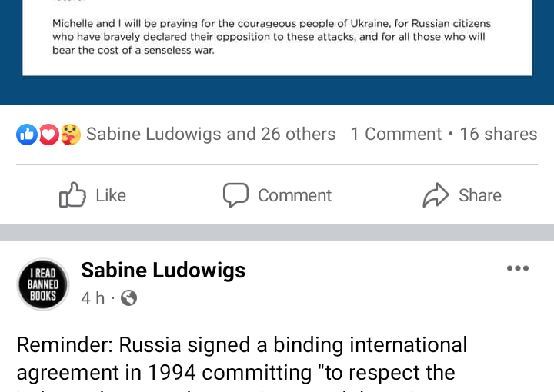Image resolution: width=554 pixels, height=392 pixels.
Task: Open Sabine Ludowigs profile name link
Action: (163, 271)
